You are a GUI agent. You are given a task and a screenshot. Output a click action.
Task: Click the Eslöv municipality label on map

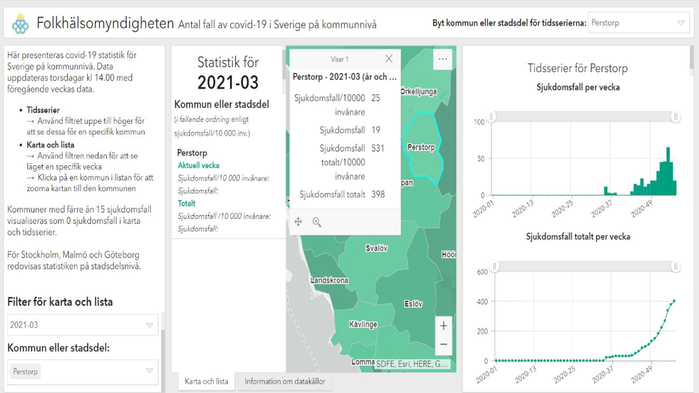pyautogui.click(x=413, y=304)
